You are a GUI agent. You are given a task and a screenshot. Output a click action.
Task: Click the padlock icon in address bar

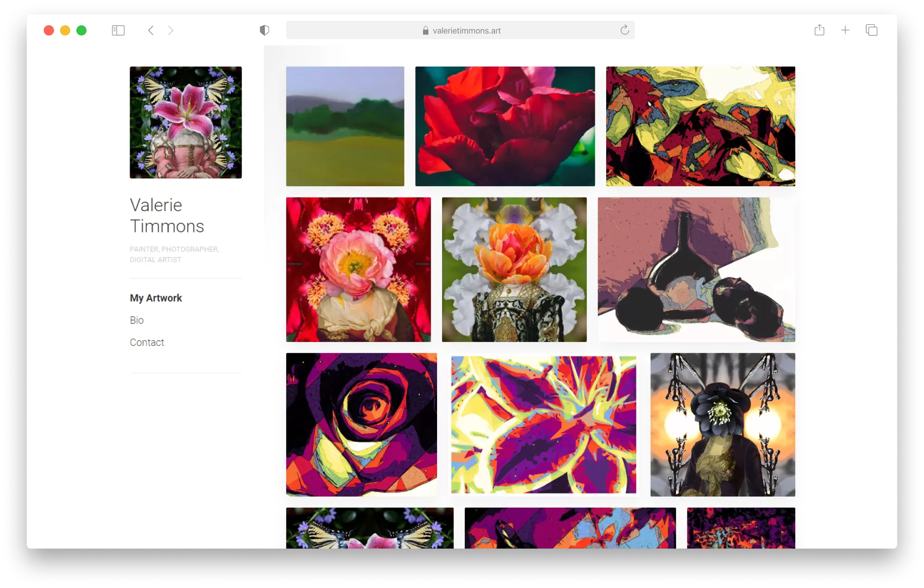click(425, 30)
